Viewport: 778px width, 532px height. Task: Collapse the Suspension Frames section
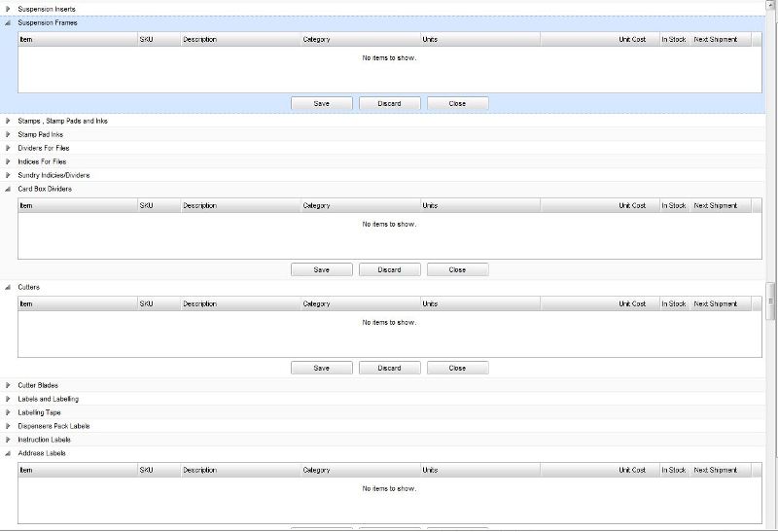(x=8, y=22)
